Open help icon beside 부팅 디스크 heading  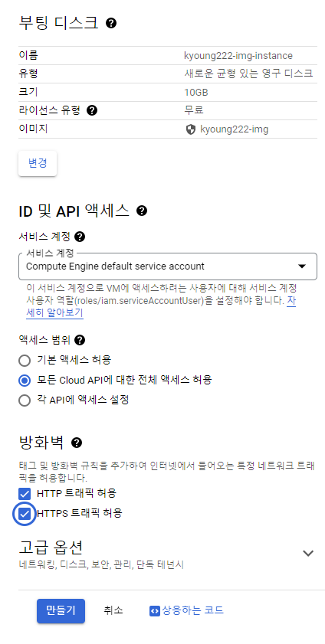tap(111, 23)
